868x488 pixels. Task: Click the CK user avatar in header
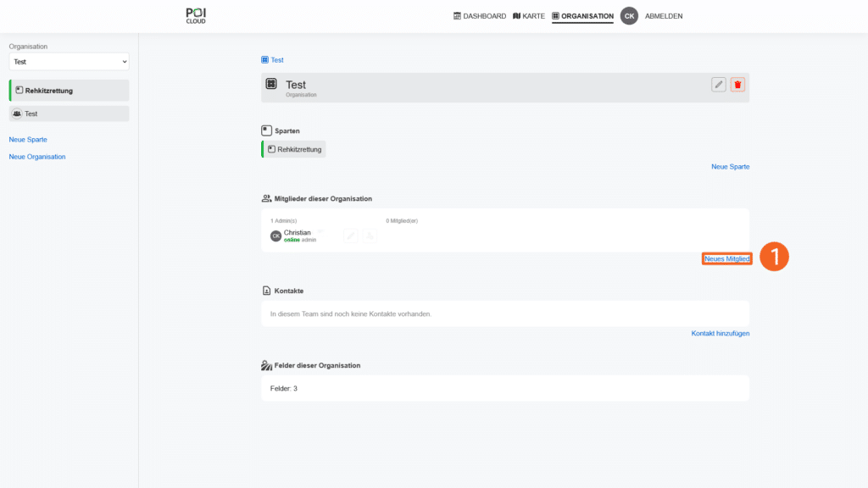click(629, 16)
